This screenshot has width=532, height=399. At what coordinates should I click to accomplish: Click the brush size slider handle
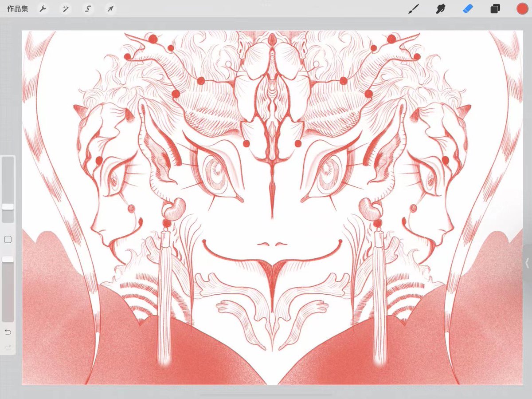(8, 207)
